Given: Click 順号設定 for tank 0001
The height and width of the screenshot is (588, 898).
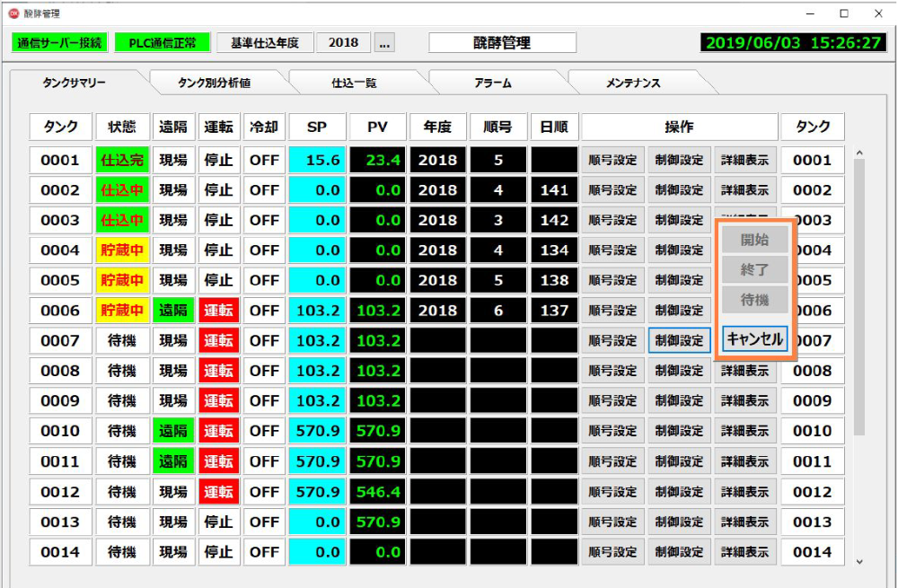Looking at the screenshot, I should pyautogui.click(x=612, y=161).
